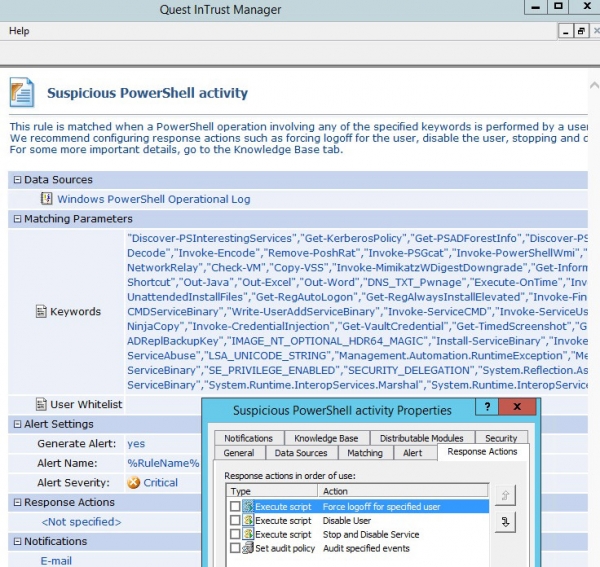600x567 pixels.
Task: Switch to the Knowledge Base tab
Action: coord(326,438)
